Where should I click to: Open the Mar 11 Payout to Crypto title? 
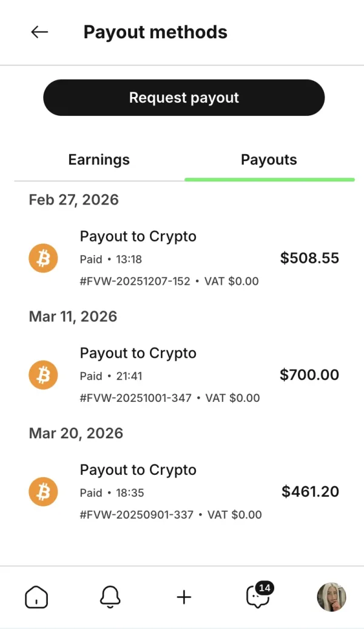point(138,353)
